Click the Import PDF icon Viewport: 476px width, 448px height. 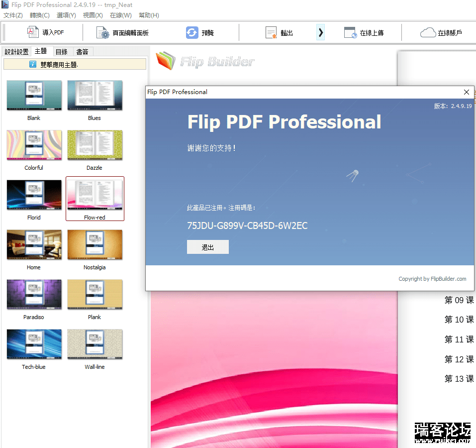[x=33, y=32]
